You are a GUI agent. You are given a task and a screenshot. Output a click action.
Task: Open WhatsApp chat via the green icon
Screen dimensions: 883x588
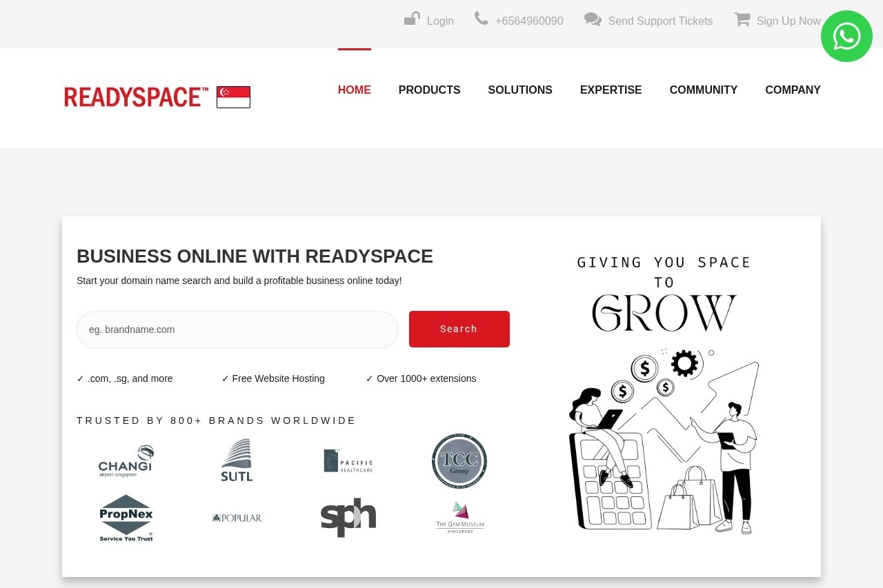pos(846,36)
